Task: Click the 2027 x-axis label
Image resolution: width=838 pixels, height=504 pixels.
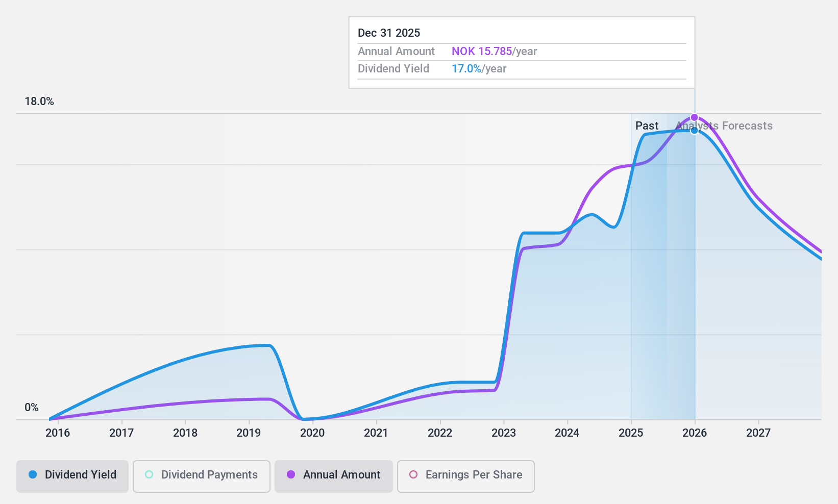Action: pyautogui.click(x=758, y=433)
